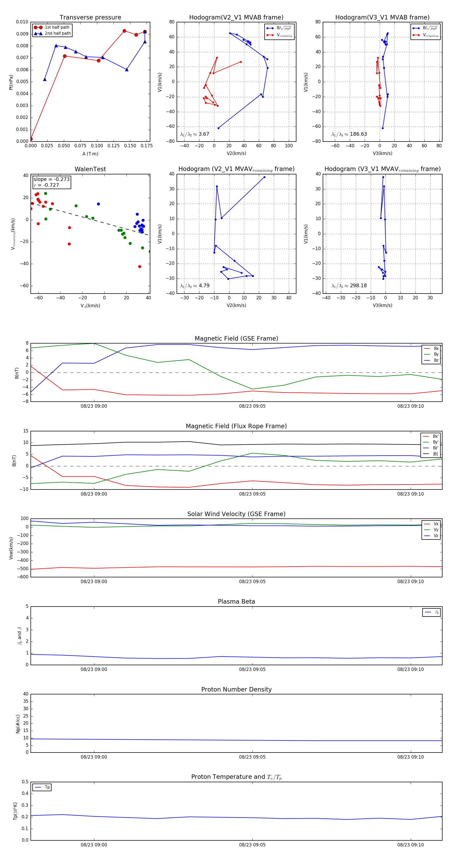Click the 'slope = -0.273' annotation
473x868 pixels.
point(52,179)
